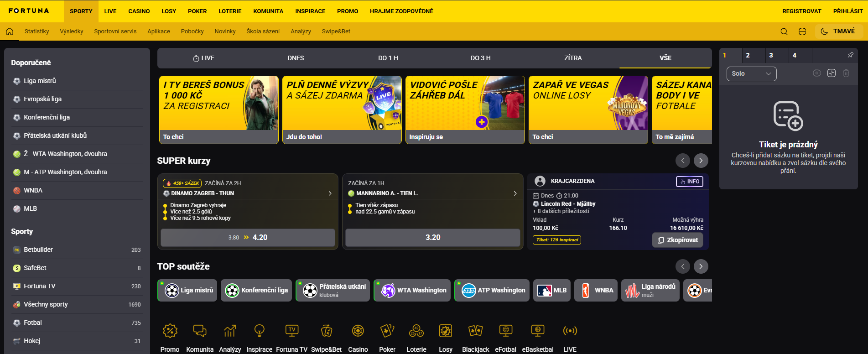Open the POKER main menu item
868x354 pixels.
198,11
